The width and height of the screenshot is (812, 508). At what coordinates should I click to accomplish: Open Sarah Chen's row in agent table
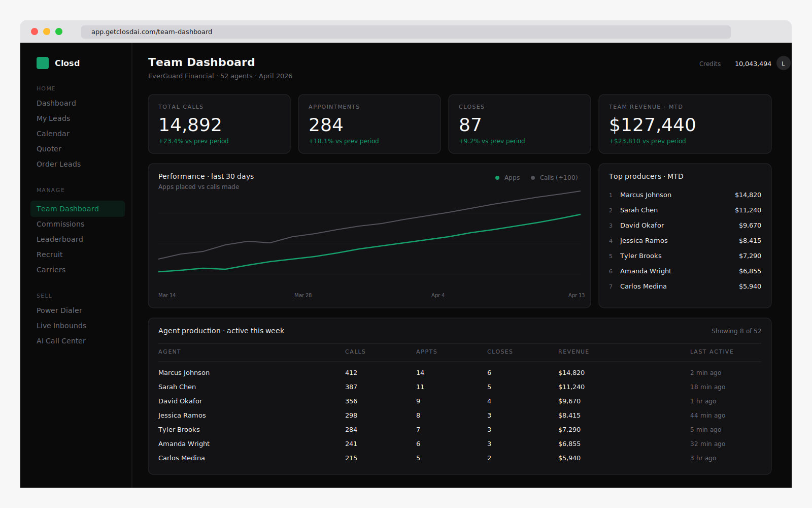pos(177,387)
